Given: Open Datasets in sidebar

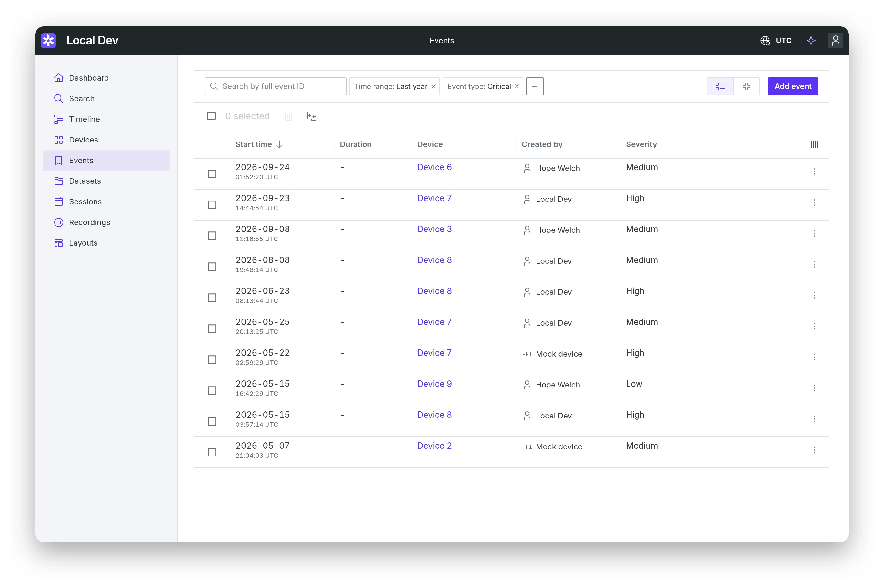Looking at the screenshot, I should pos(106,181).
